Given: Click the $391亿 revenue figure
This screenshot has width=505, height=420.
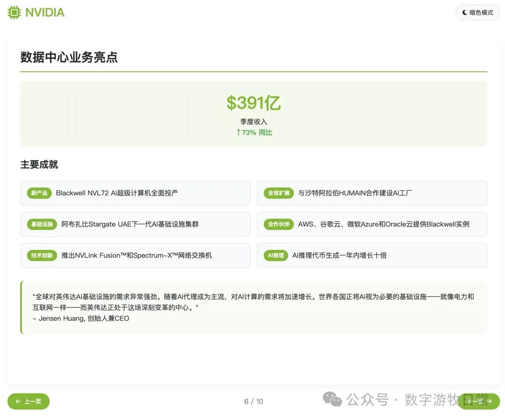Looking at the screenshot, I should [x=254, y=102].
